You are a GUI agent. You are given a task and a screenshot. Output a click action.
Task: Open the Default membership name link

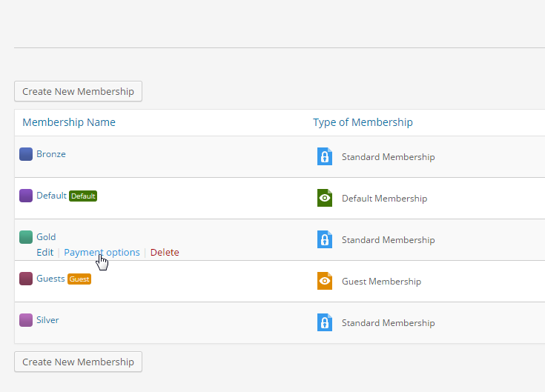point(51,196)
